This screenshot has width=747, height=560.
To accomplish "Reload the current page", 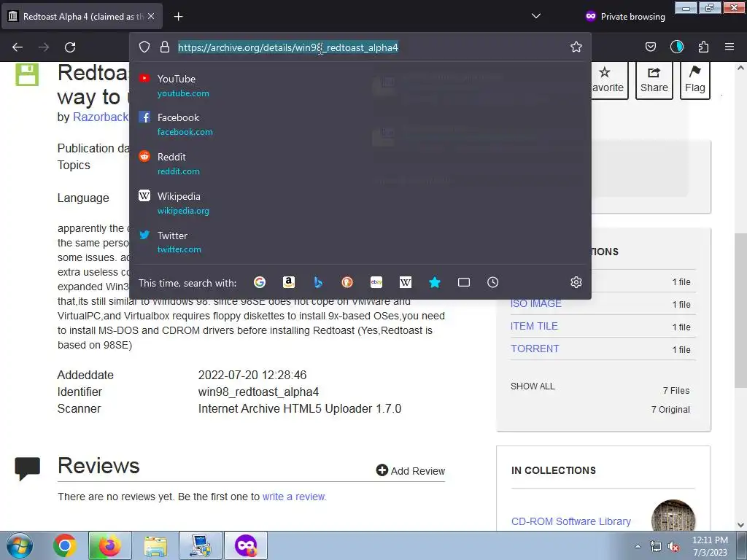I will [70, 47].
